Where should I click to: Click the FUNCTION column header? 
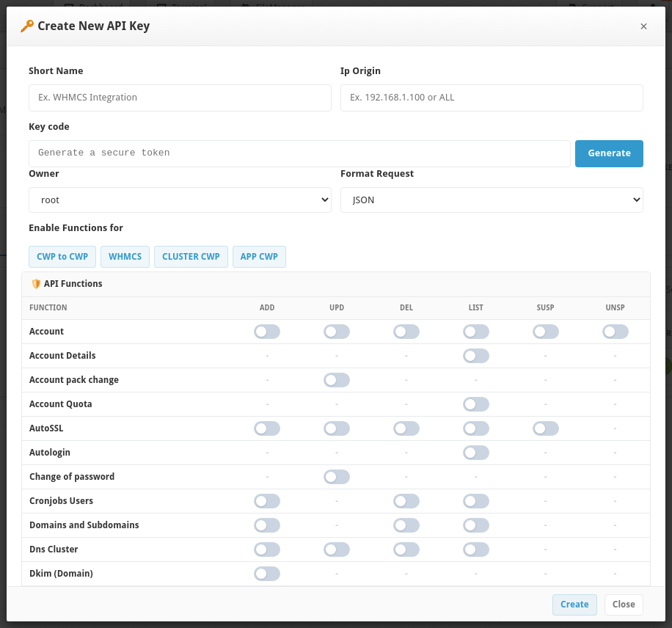[x=48, y=308]
